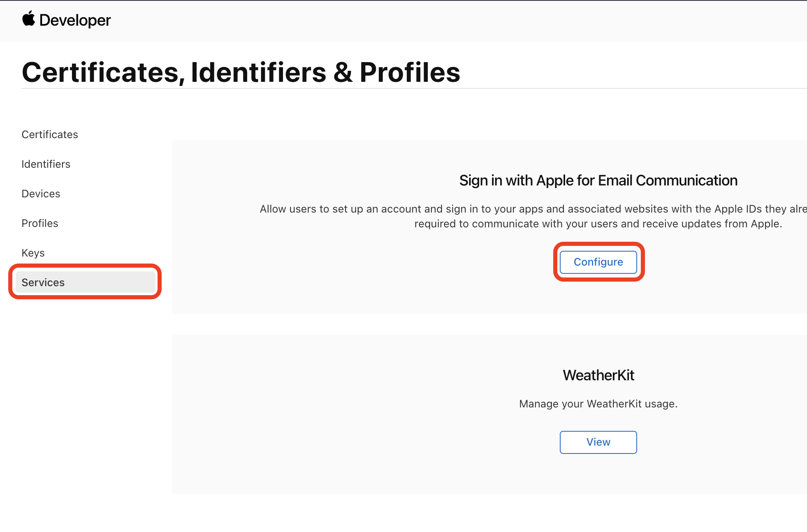Open the Profiles sidebar item
This screenshot has width=807, height=532.
(x=40, y=223)
